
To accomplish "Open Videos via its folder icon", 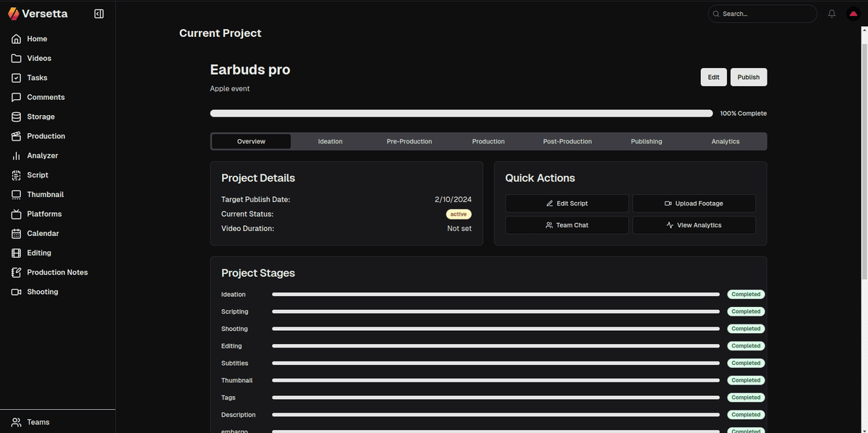I will coord(17,59).
